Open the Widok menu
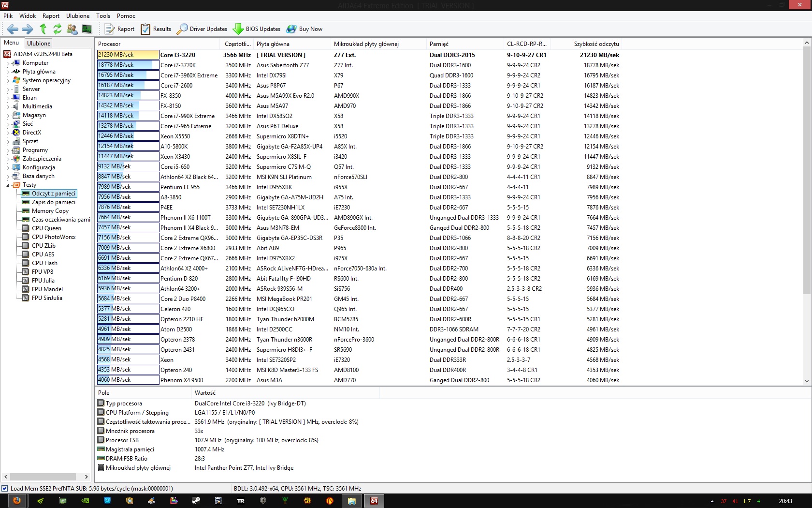This screenshot has width=812, height=508. point(28,16)
